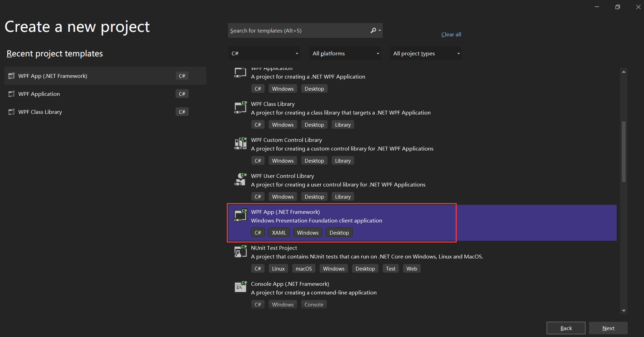Go back with the Back button
This screenshot has height=337, width=644.
[566, 328]
